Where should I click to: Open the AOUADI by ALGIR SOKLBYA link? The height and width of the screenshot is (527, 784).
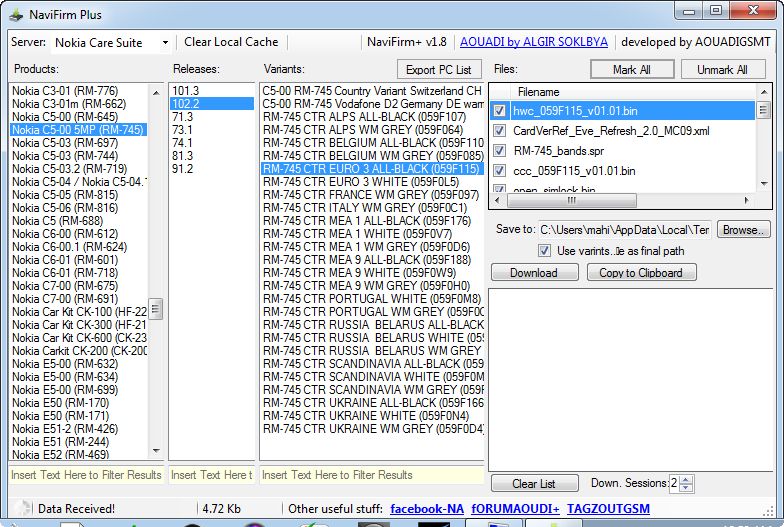point(534,42)
